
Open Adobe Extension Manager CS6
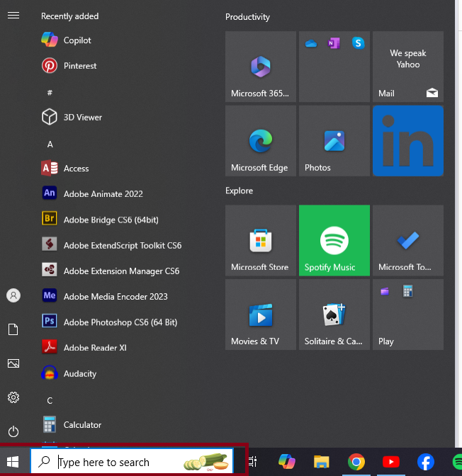[x=111, y=271]
